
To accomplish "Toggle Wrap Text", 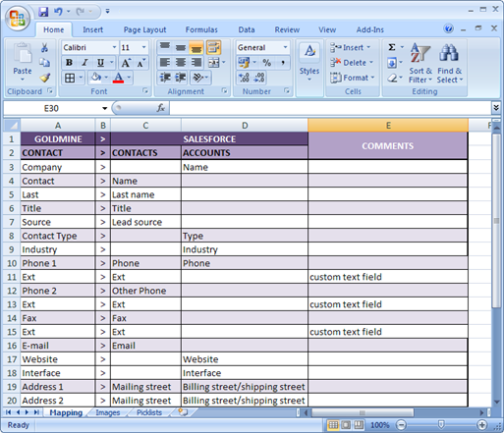I will pyautogui.click(x=213, y=47).
